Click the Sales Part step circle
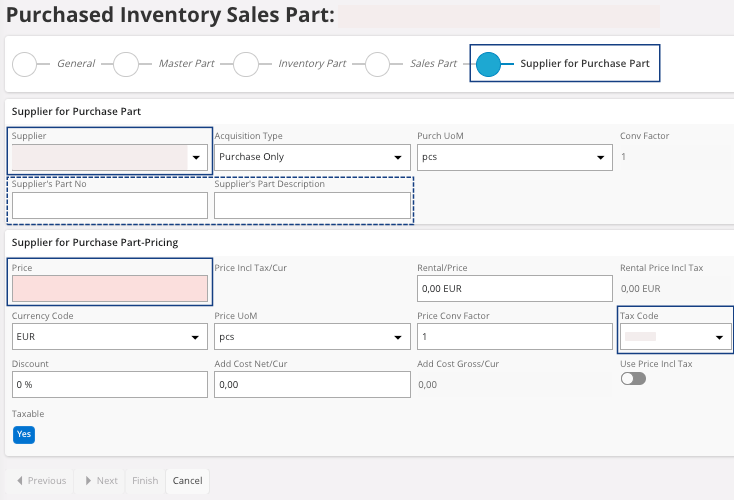Image resolution: width=734 pixels, height=500 pixels. click(377, 64)
